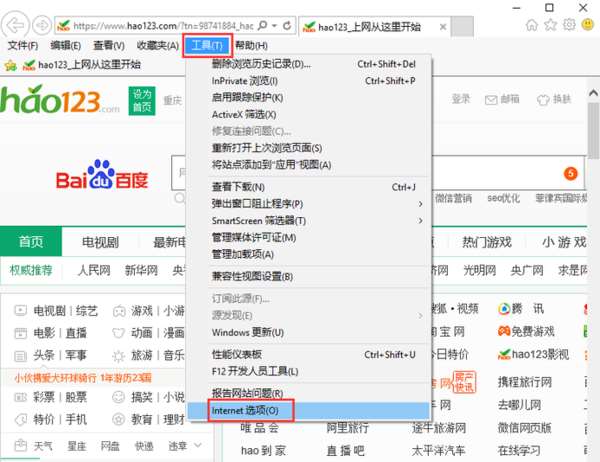Image resolution: width=600 pixels, height=462 pixels.
Task: Click the hao123 logo
Action: pos(59,100)
